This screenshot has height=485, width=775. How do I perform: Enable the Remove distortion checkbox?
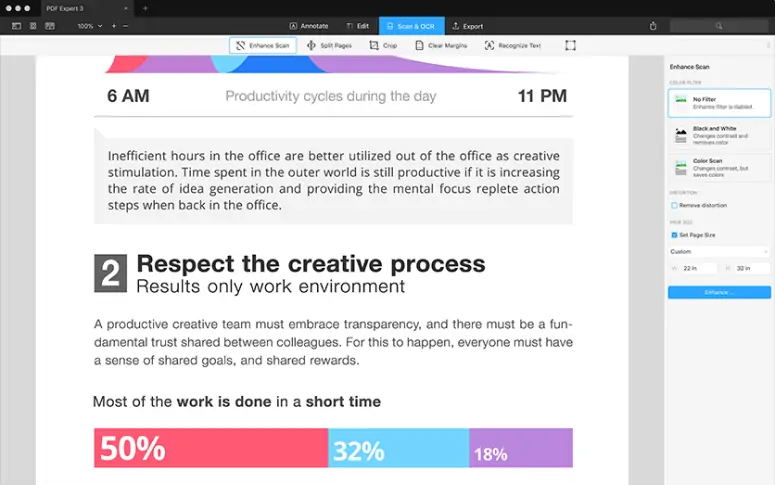(674, 205)
